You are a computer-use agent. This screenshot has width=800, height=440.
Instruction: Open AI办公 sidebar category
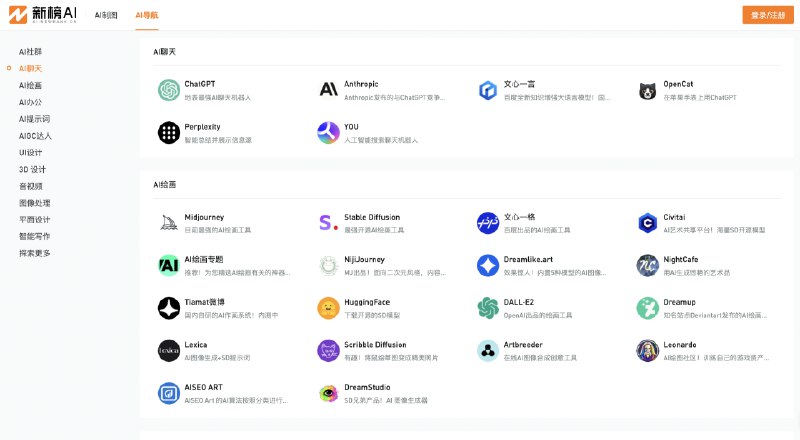(x=31, y=102)
